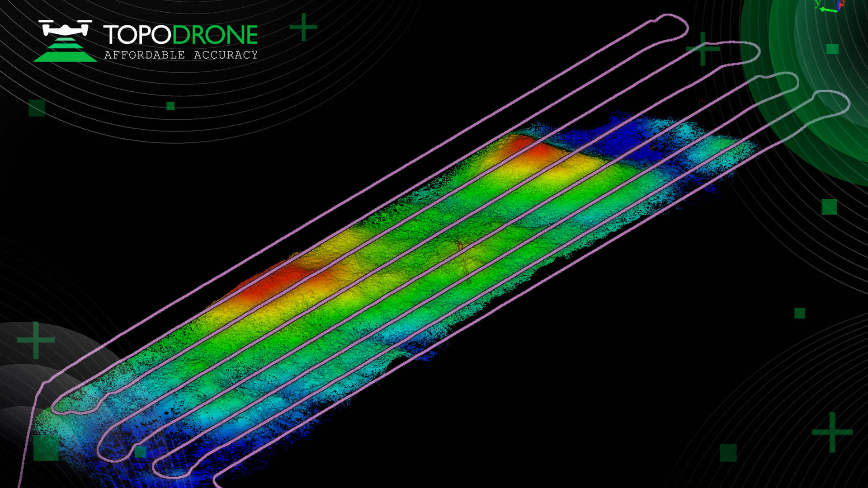Click the AFFORDABLE ACCURACY tagline
This screenshot has width=868, height=488.
pos(181,55)
